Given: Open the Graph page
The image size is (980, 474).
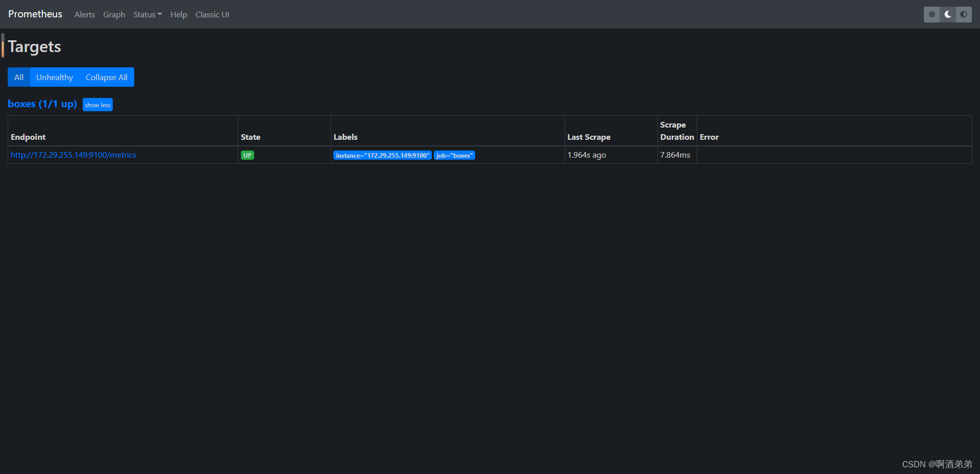Looking at the screenshot, I should pos(114,14).
